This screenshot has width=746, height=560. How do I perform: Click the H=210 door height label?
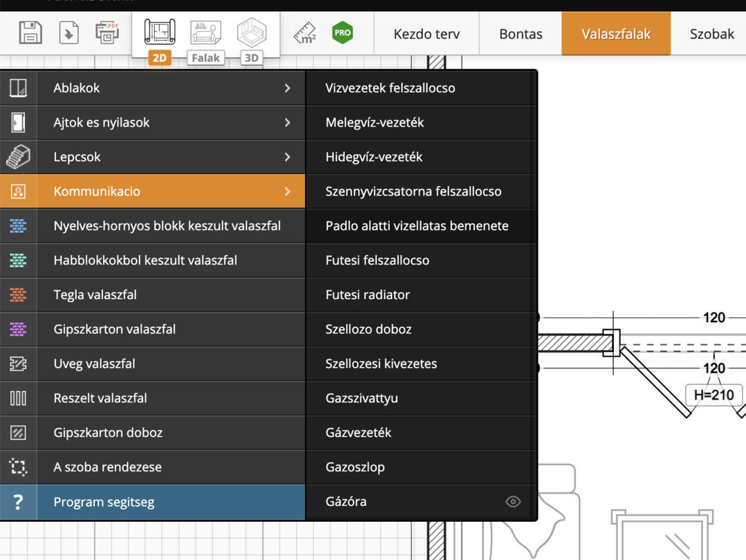pos(714,395)
